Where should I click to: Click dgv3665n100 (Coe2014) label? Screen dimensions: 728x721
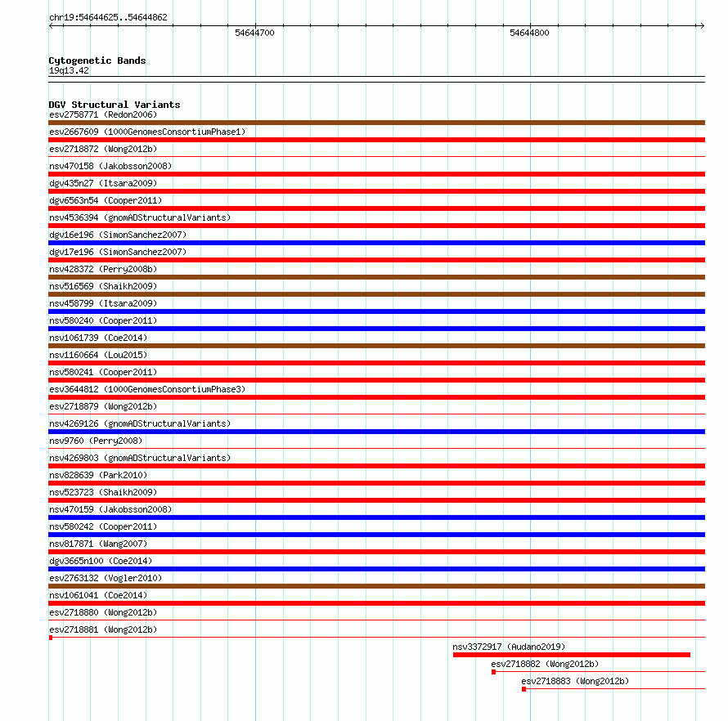101,561
